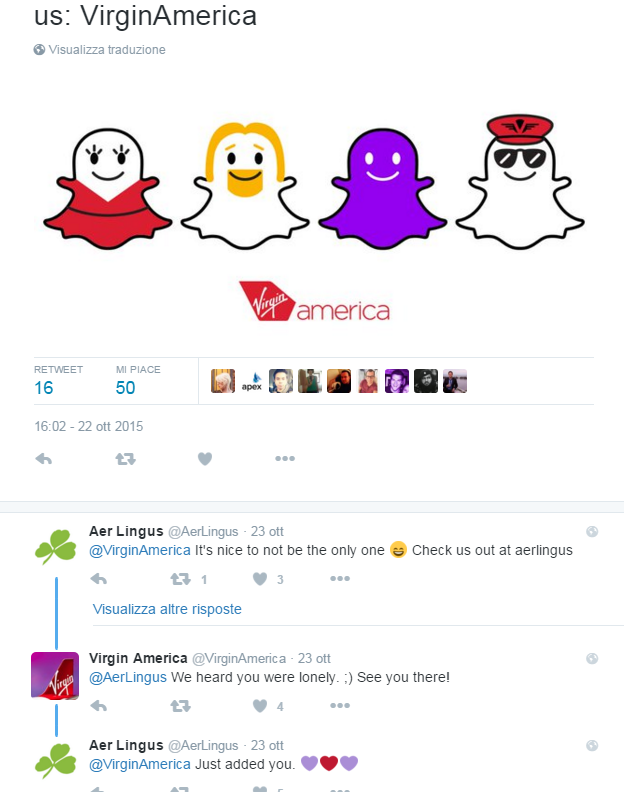Click Visualizza traduzione link
624x792 pixels.
coord(107,50)
